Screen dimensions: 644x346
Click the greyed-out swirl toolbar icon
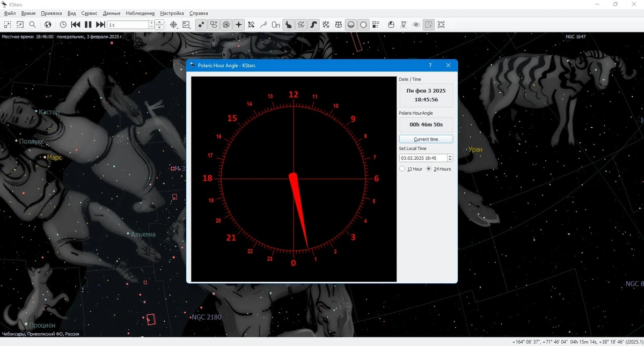coord(416,25)
